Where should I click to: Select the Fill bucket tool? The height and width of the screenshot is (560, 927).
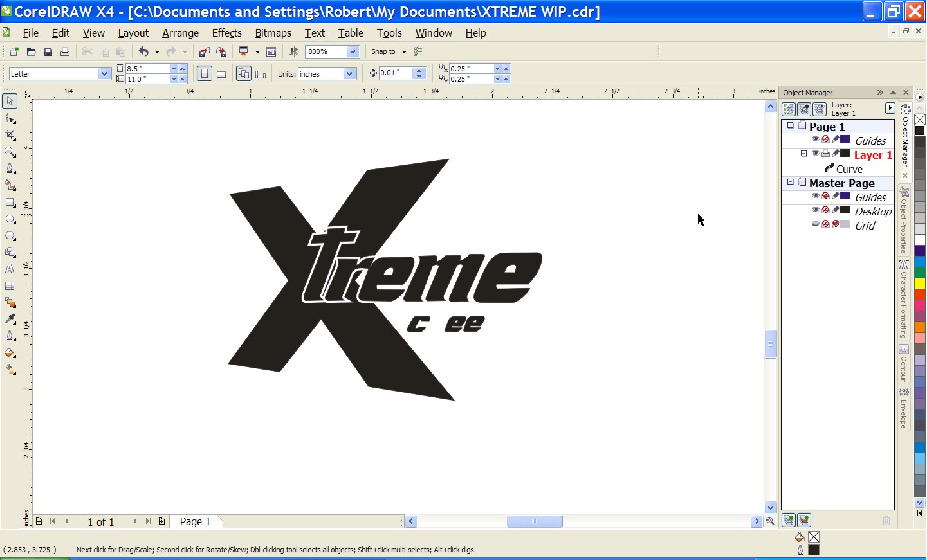[10, 352]
